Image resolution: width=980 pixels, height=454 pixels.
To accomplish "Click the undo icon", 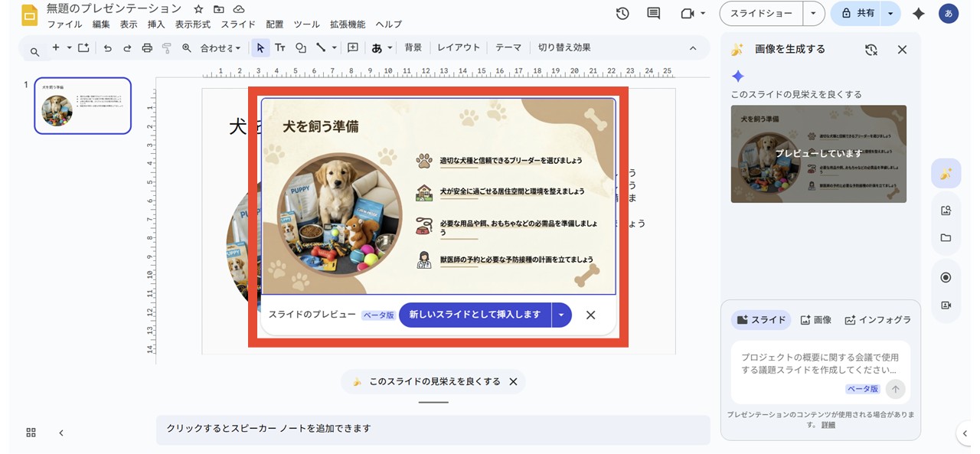I will [107, 47].
